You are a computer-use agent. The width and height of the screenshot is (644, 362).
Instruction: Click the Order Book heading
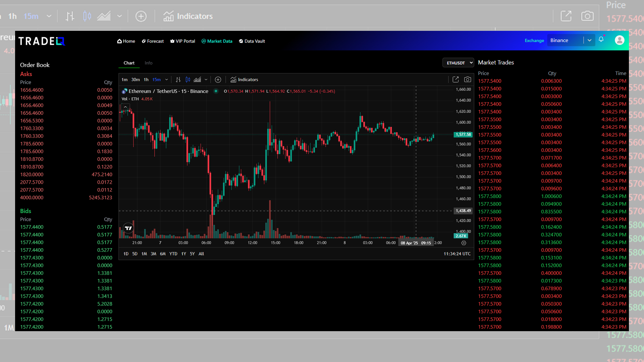[35, 65]
